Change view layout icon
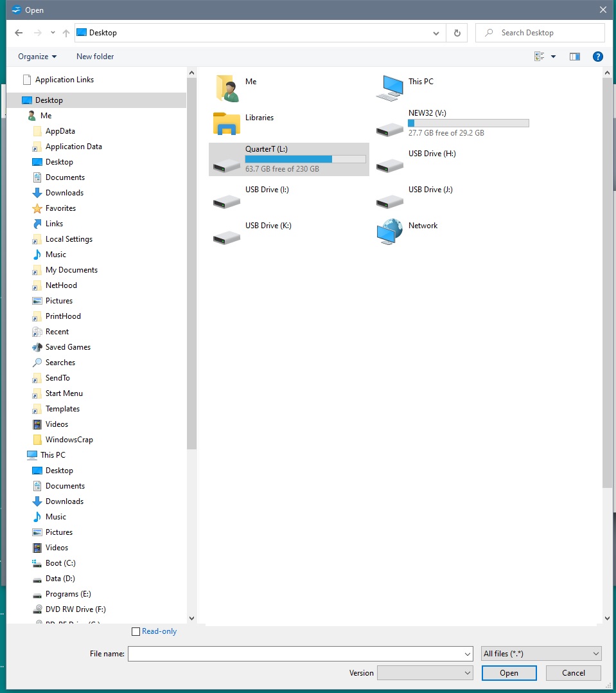This screenshot has width=616, height=693. pyautogui.click(x=539, y=57)
